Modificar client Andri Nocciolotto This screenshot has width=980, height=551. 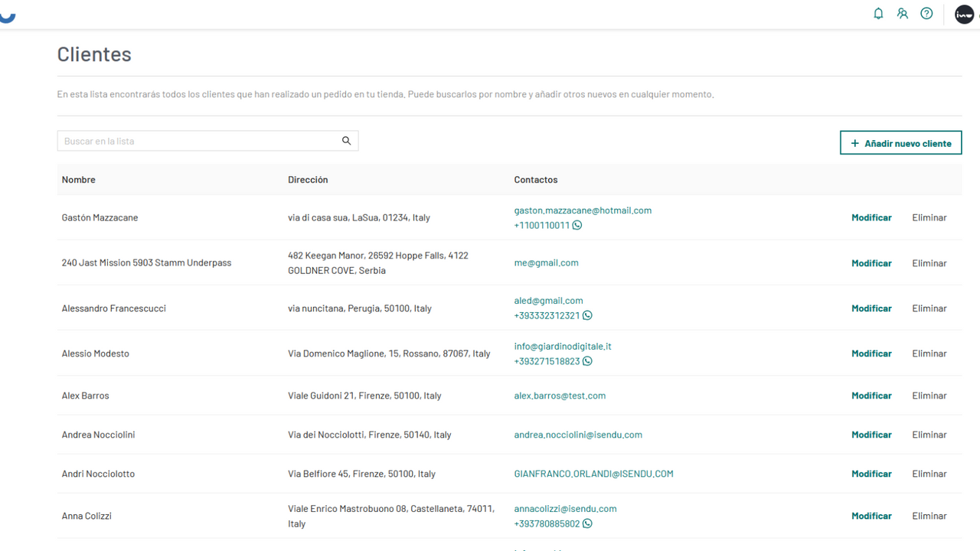(x=871, y=474)
